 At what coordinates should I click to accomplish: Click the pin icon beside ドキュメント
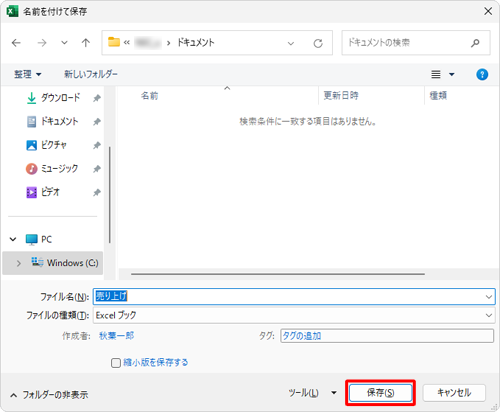tap(97, 122)
